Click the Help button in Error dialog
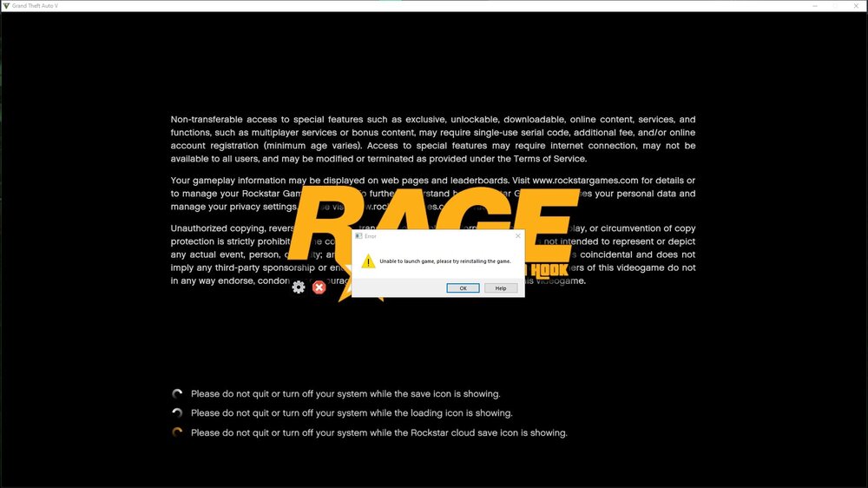This screenshot has height=488, width=868. pos(501,288)
